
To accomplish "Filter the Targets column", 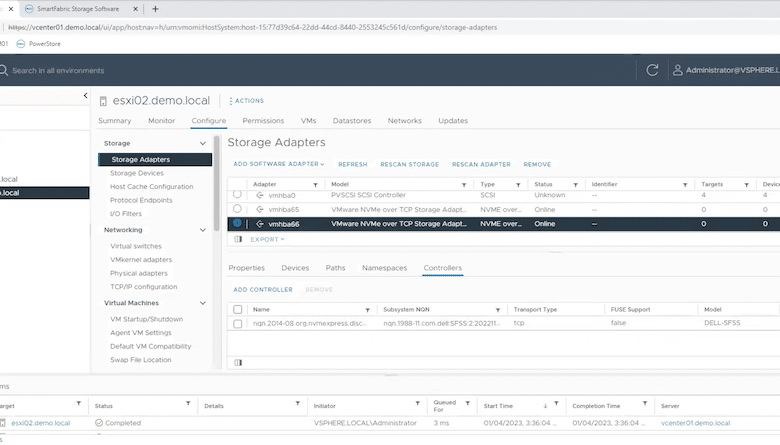I will tap(747, 185).
